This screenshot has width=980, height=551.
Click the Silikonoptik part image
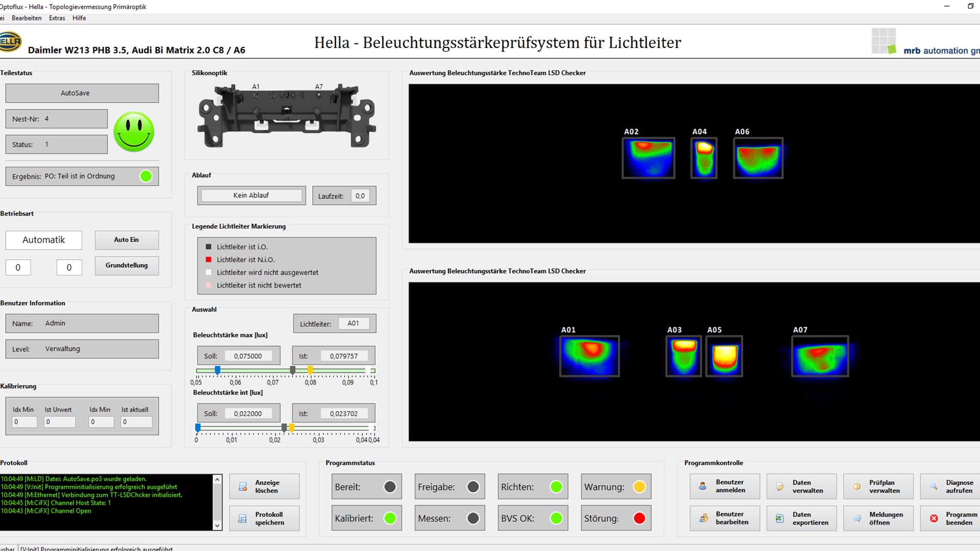pyautogui.click(x=287, y=117)
